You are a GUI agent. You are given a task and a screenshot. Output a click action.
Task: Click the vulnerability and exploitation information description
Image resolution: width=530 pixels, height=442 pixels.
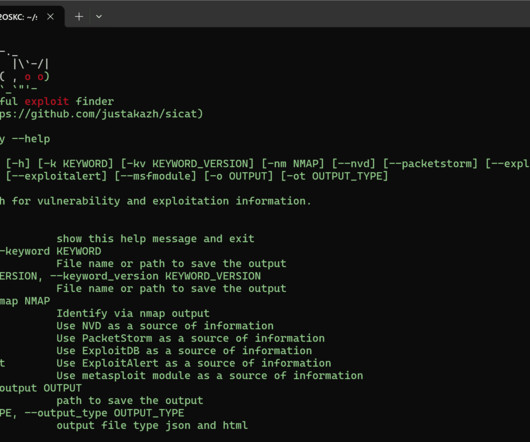[x=155, y=201]
